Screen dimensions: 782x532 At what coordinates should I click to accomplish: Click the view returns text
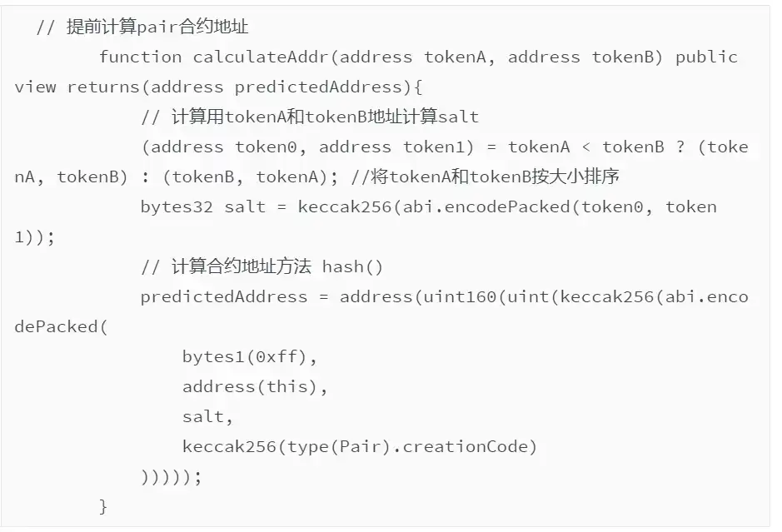pos(77,87)
